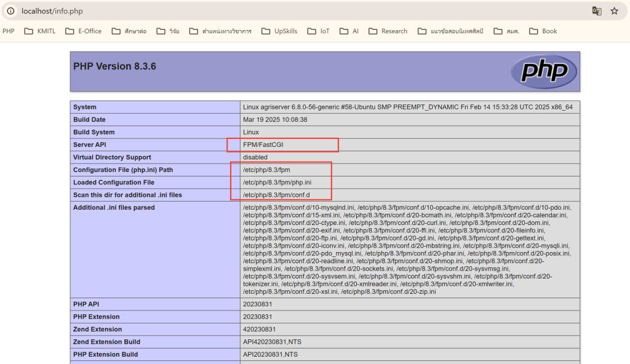630x364 pixels.
Task: Open the Book bookmarks folder
Action: [543, 31]
